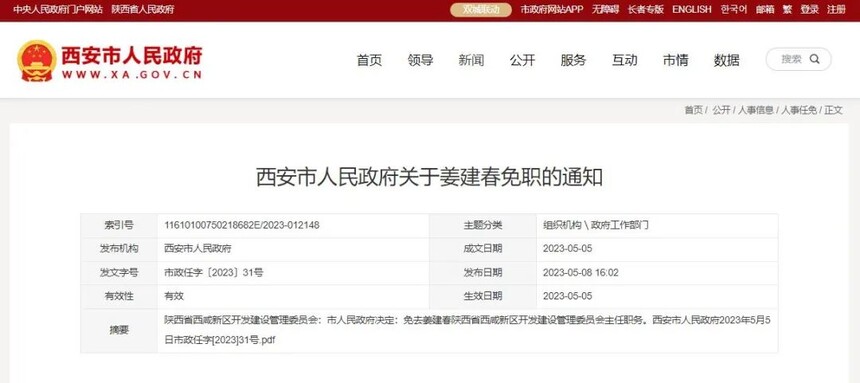Switch to 长者专版 version
Viewport: 860px width, 383px height.
tap(646, 10)
